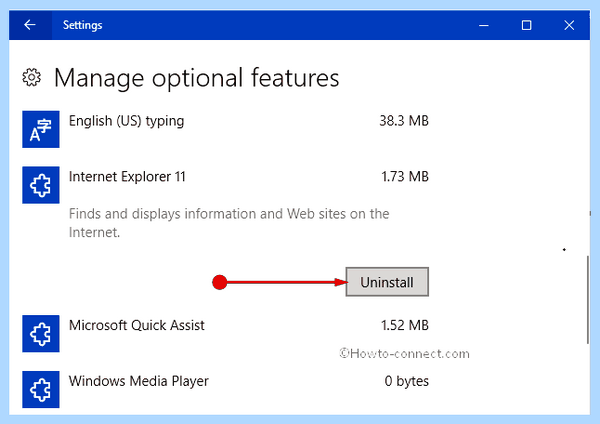Maximize the Settings window
The width and height of the screenshot is (600, 424).
coord(527,25)
